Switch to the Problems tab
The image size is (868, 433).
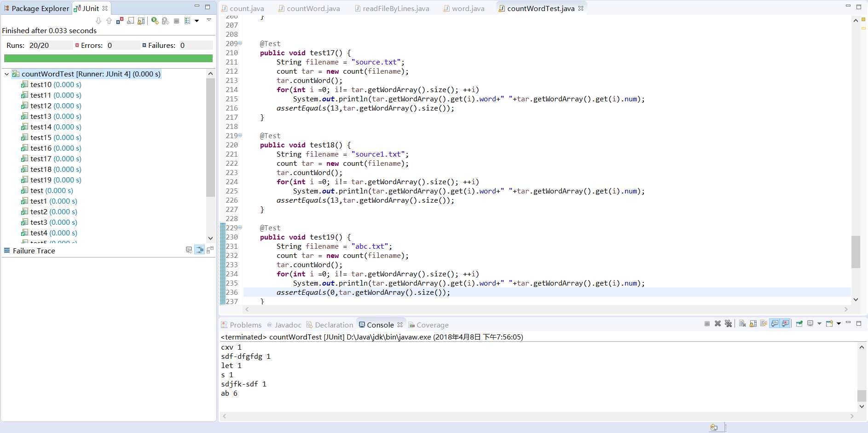pyautogui.click(x=241, y=325)
